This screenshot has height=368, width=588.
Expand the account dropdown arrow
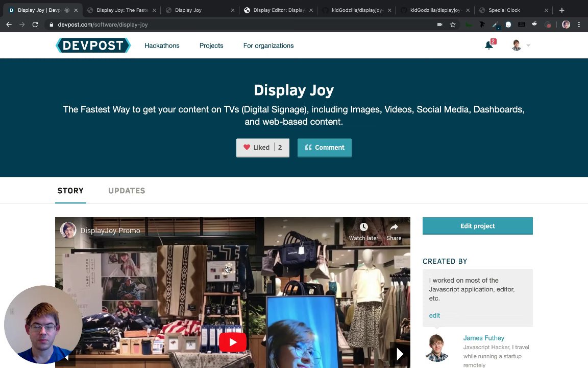pyautogui.click(x=528, y=45)
